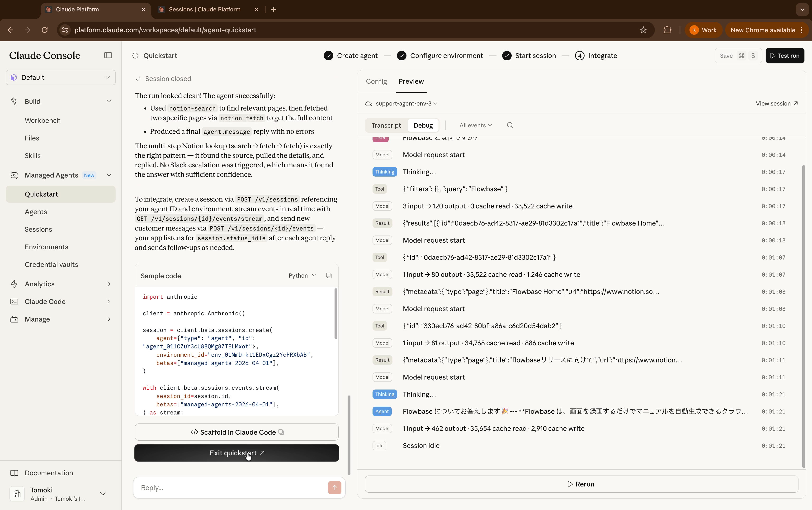Viewport: 812px width, 510px height.
Task: Click Scaffold in Claude Code button
Action: click(236, 432)
